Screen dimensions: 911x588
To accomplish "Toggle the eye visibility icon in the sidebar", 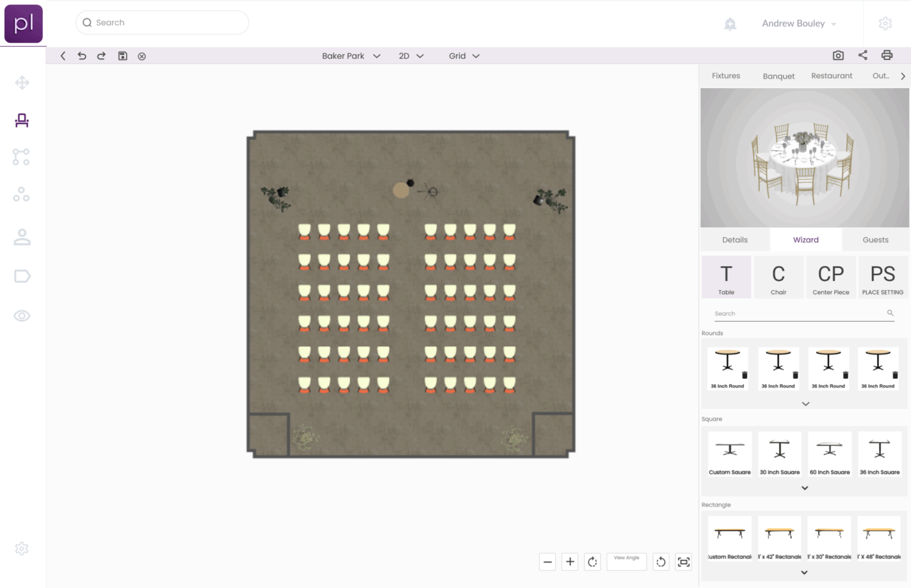I will [x=22, y=316].
